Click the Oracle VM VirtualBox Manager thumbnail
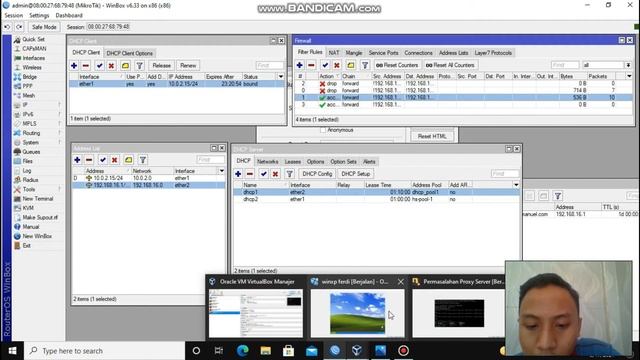This screenshot has width=640, height=360. point(256,313)
